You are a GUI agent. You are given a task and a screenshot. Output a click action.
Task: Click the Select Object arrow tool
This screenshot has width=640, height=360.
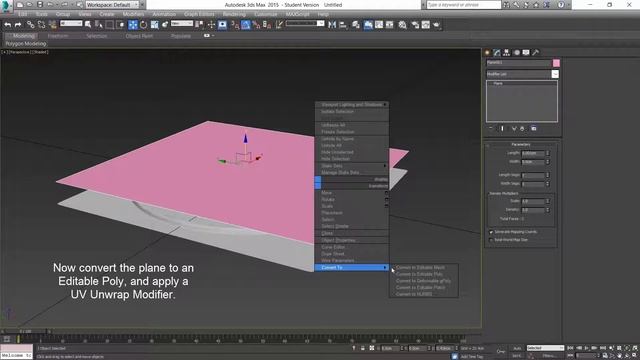(88, 25)
